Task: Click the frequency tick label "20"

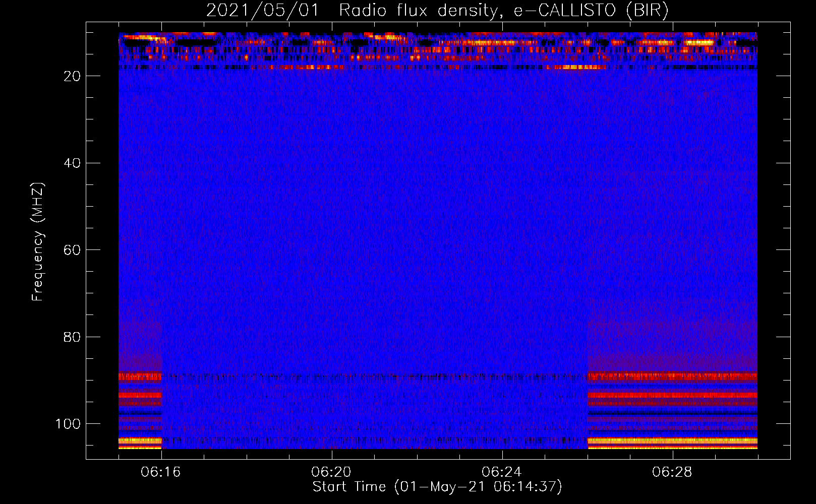Action: (72, 76)
